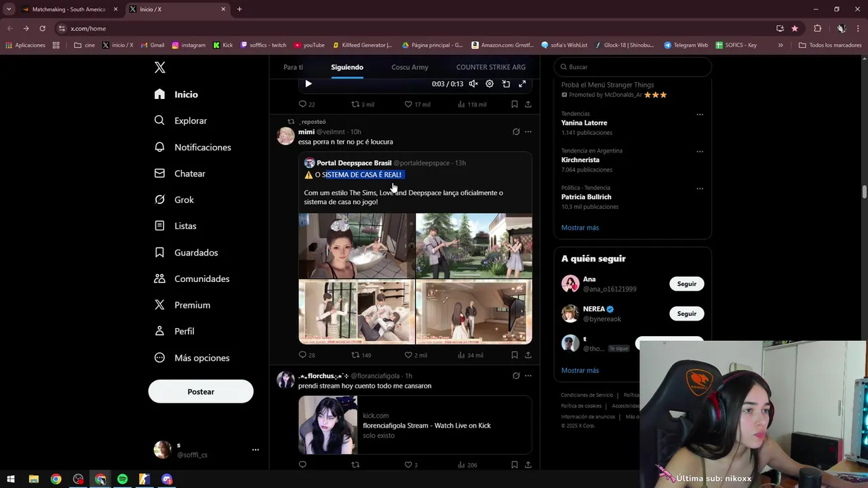This screenshot has width=868, height=488.
Task: Go to Inicio in sidebar
Action: [176, 94]
